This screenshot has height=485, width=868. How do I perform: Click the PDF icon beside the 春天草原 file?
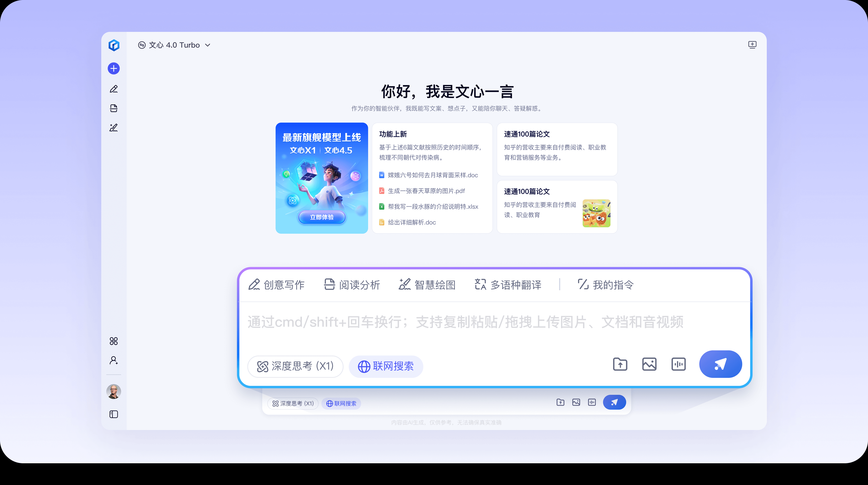[x=381, y=191]
